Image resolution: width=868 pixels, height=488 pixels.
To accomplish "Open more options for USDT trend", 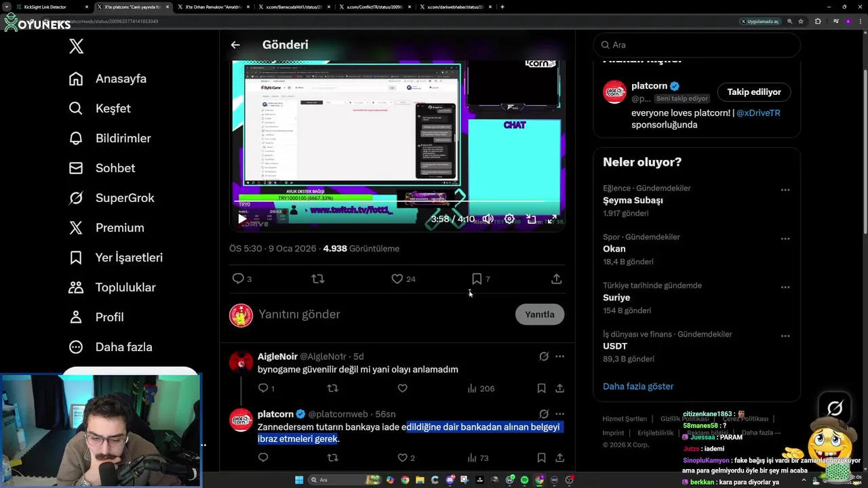I will [785, 336].
